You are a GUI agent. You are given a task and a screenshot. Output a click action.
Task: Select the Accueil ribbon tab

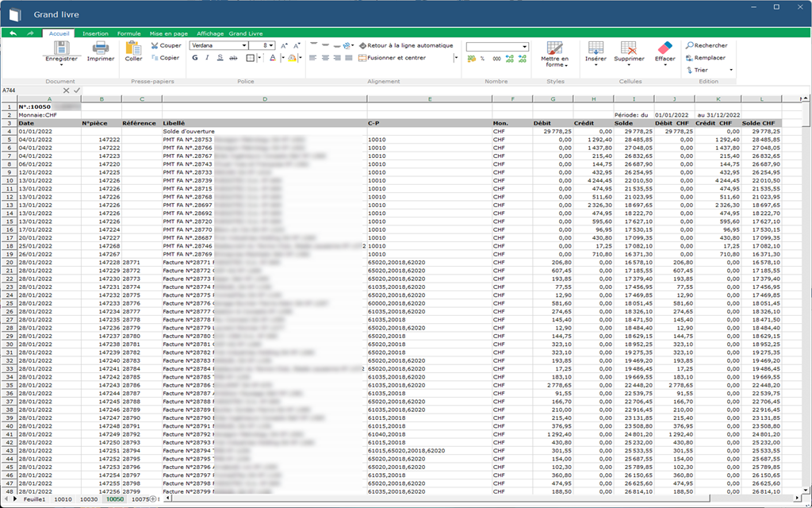pyautogui.click(x=59, y=33)
